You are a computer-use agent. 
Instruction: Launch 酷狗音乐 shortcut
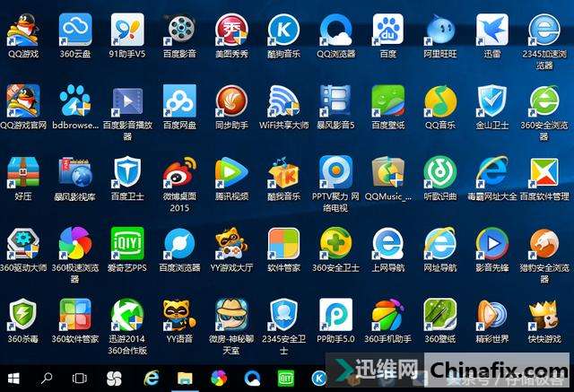(283, 30)
